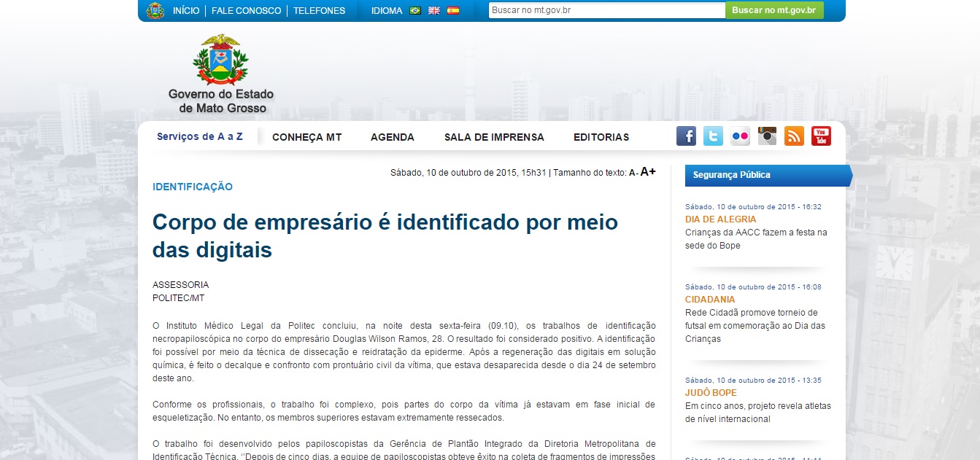This screenshot has height=460, width=980.
Task: Focus the Buscar no mt.gov.br search field
Action: pyautogui.click(x=606, y=10)
